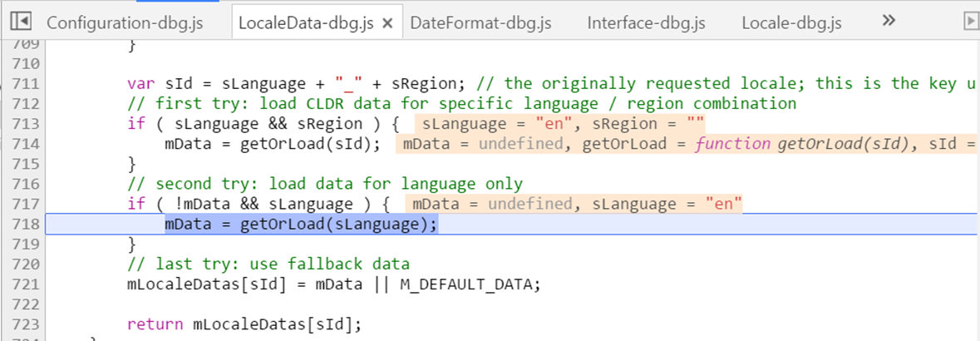This screenshot has height=341, width=980.
Task: Click 'return mLocaleDatas[sId];' statement
Action: (x=244, y=324)
